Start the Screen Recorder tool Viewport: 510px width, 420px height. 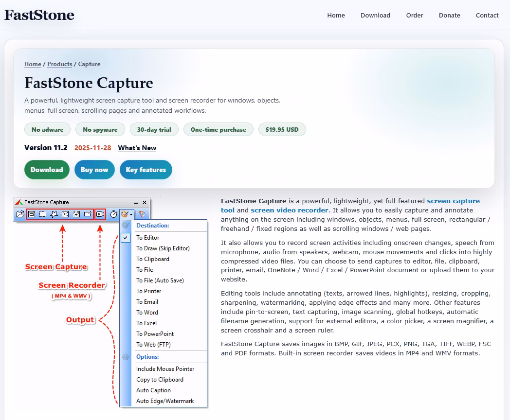pyautogui.click(x=101, y=213)
